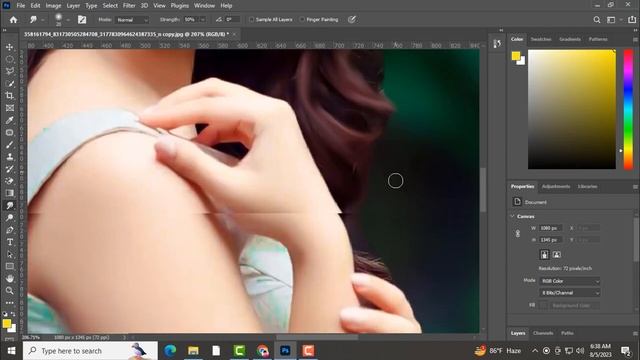Select the Brush tool
Image resolution: width=640 pixels, height=360 pixels.
click(9, 144)
